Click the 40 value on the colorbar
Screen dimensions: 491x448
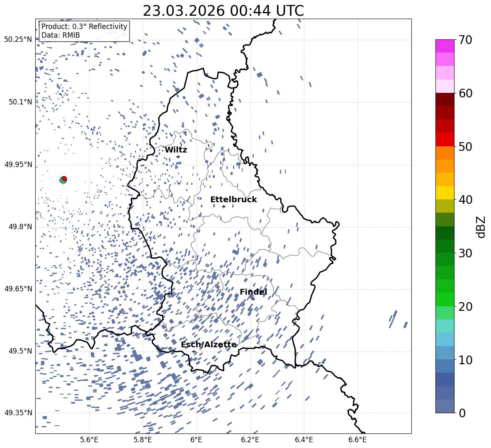[x=465, y=200]
